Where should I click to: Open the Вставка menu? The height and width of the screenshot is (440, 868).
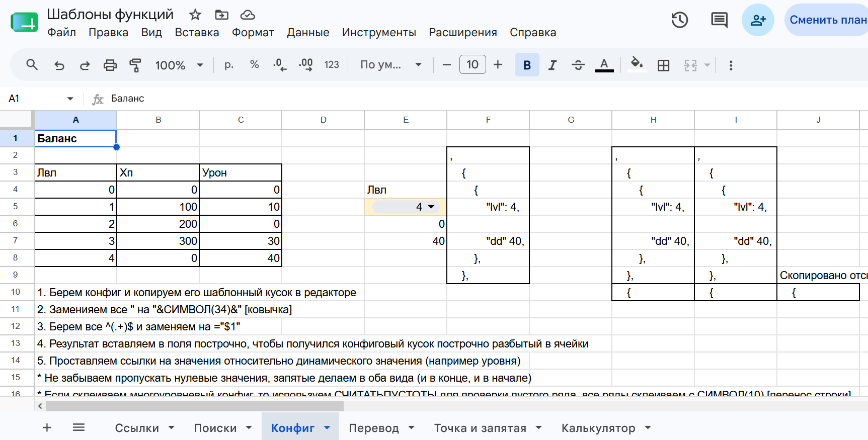click(197, 33)
